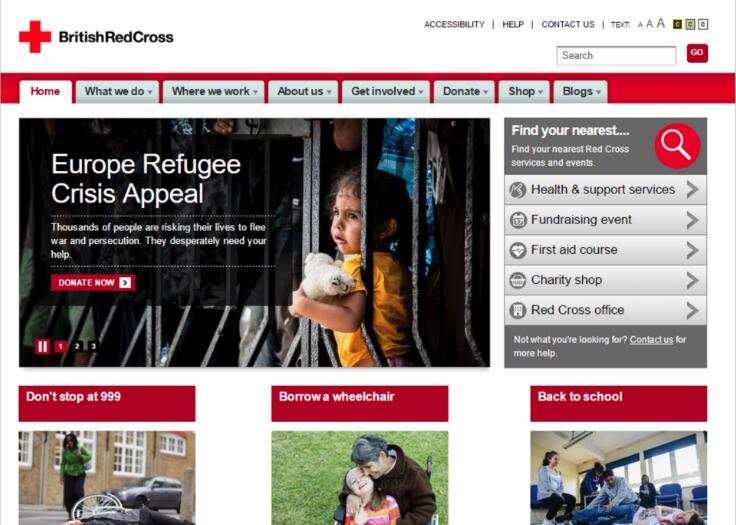Click the Donate Now button

coord(93,283)
